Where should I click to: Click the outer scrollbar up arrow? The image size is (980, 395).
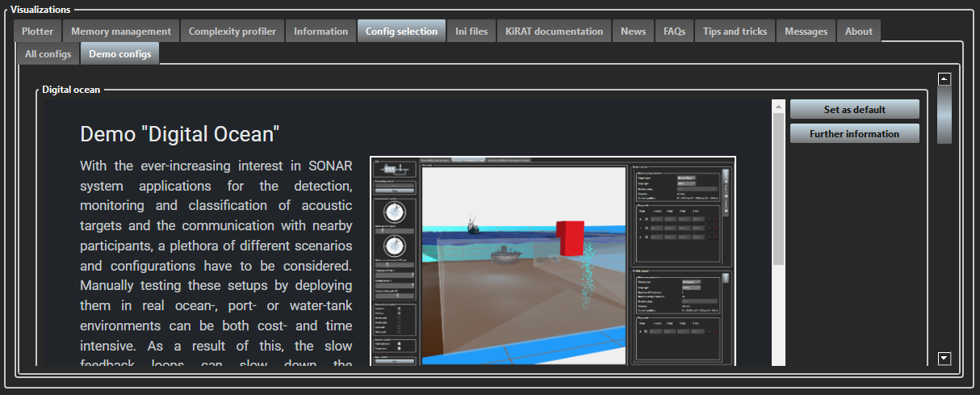tap(944, 79)
